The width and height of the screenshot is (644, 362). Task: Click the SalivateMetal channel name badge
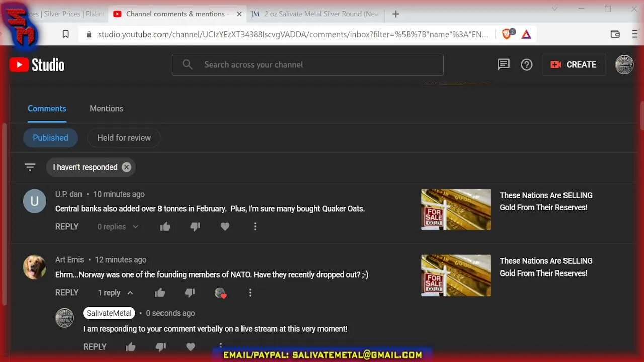109,313
